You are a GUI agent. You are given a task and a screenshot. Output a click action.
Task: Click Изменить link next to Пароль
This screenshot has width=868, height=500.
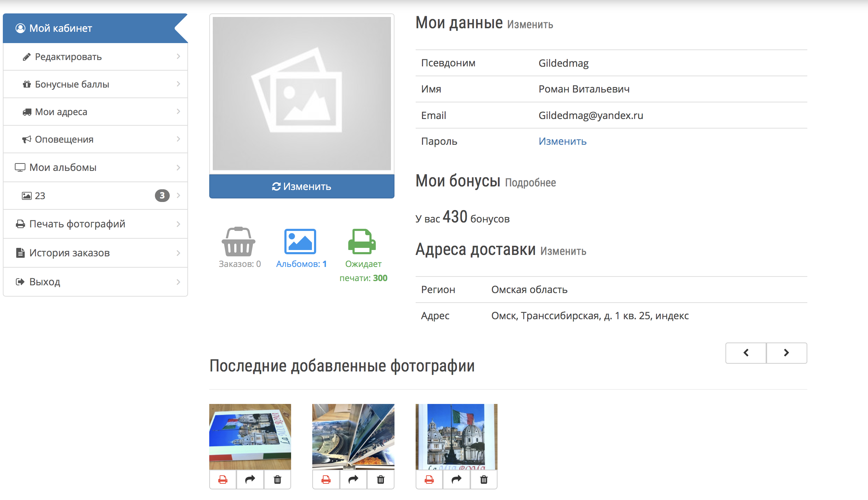click(562, 141)
